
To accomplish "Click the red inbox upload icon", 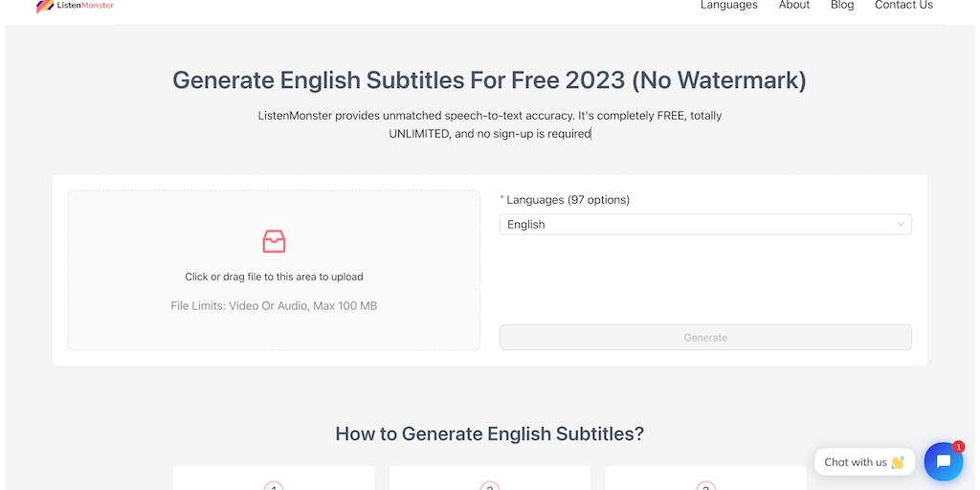I will coord(274,241).
